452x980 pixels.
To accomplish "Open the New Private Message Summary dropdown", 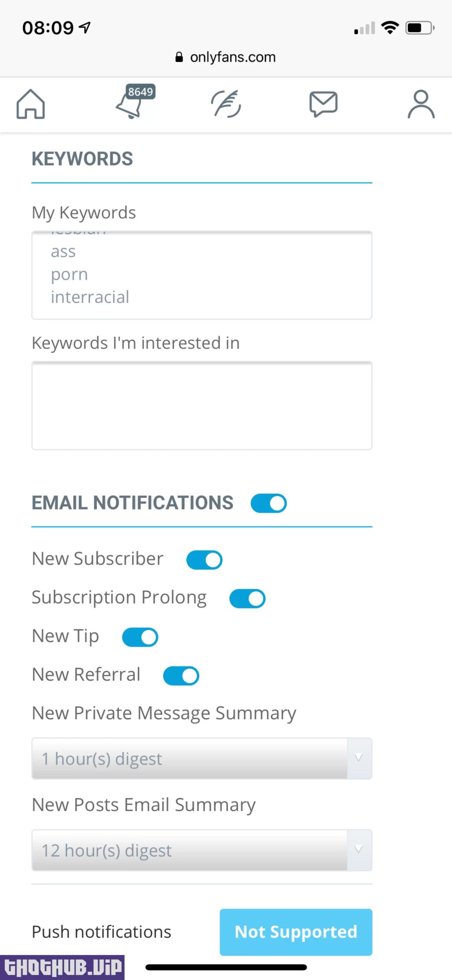I will [x=202, y=759].
